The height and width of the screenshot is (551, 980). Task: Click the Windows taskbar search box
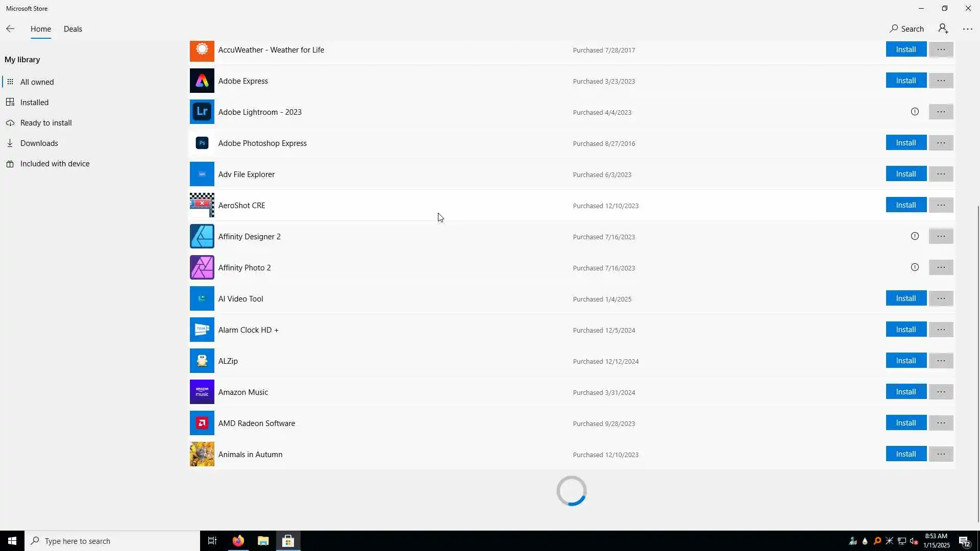112,541
